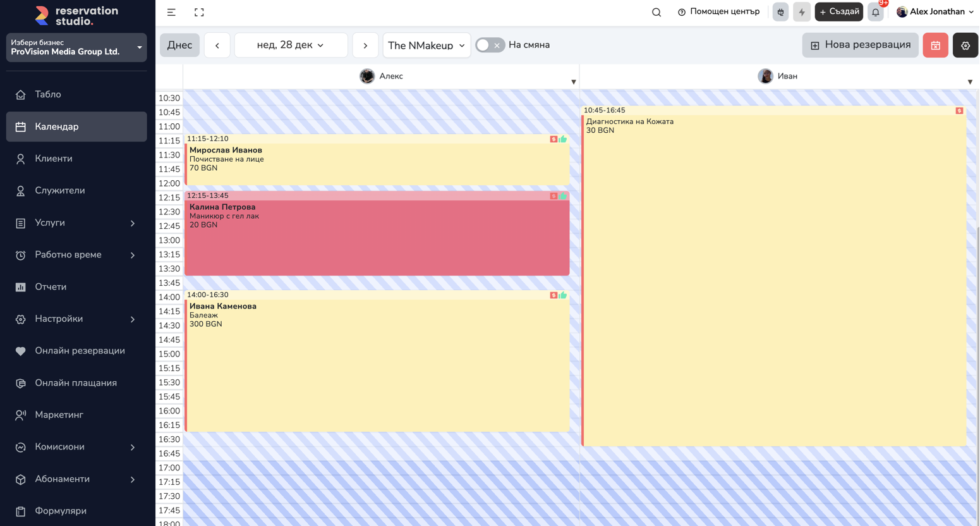Open Ивана Каменова Балеаж appointment
The image size is (980, 526).
click(377, 367)
